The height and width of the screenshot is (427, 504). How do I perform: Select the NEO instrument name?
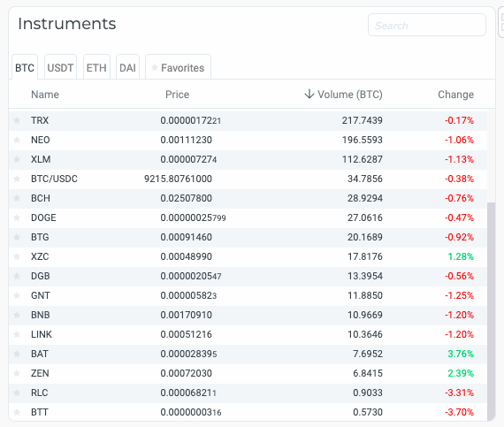click(x=41, y=140)
